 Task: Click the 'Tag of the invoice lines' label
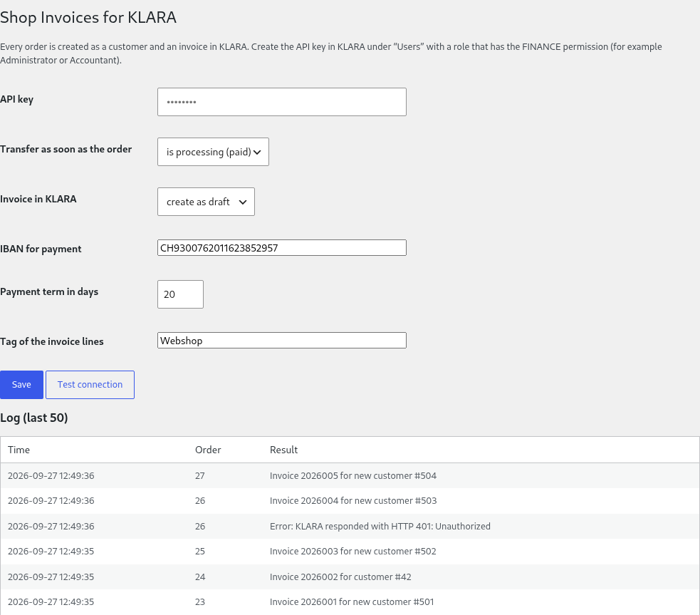click(x=52, y=341)
